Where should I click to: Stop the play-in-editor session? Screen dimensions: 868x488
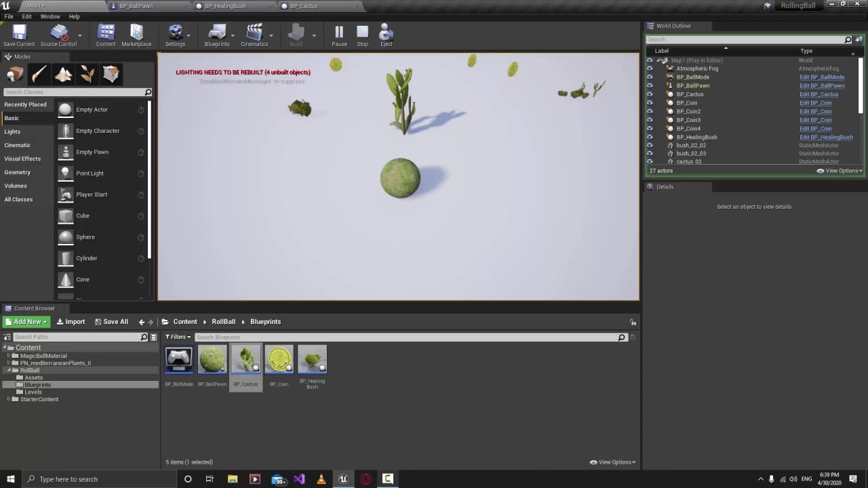(363, 35)
